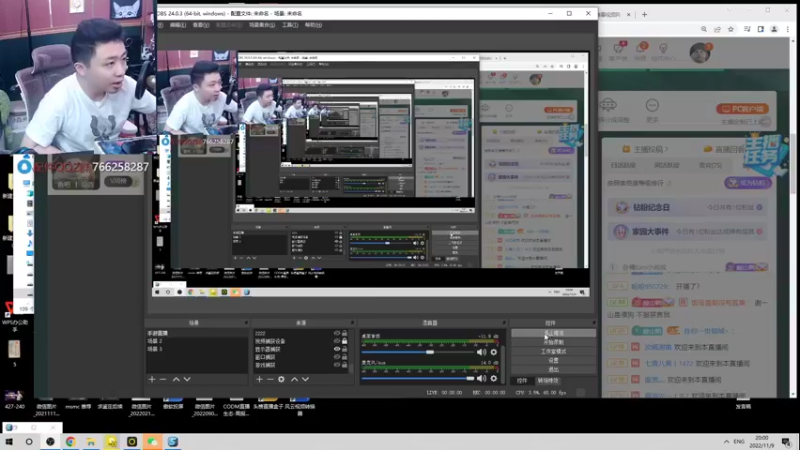Click the purple 成为钻粉 button
This screenshot has height=450, width=800.
747,183
